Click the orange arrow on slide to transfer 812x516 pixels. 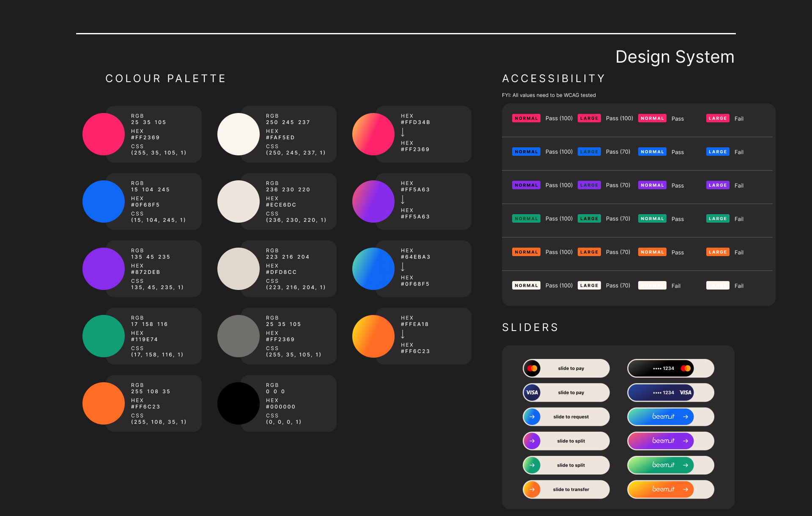pos(532,489)
